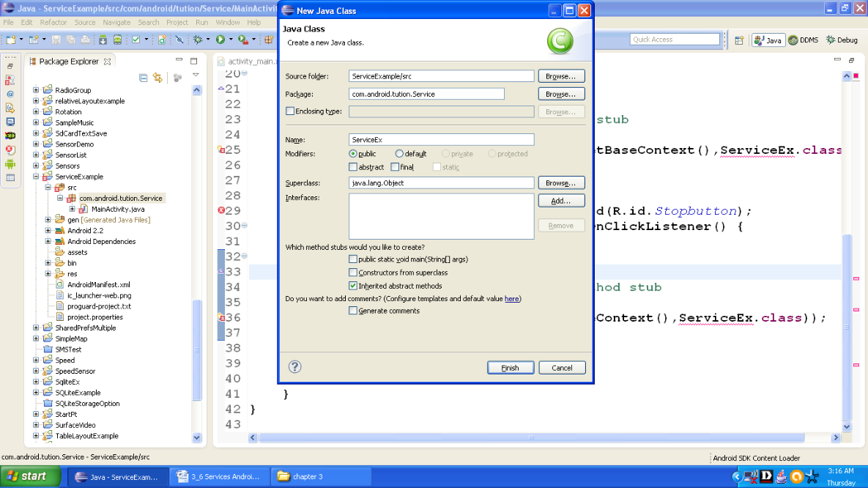Viewport: 868px width, 488px height.
Task: Save the current file using the Save icon
Action: coord(56,40)
